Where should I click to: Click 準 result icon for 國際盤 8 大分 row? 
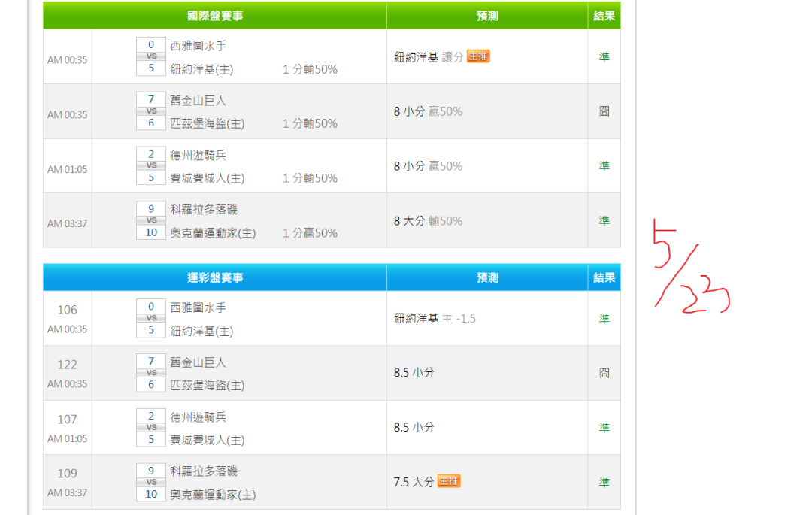click(604, 220)
